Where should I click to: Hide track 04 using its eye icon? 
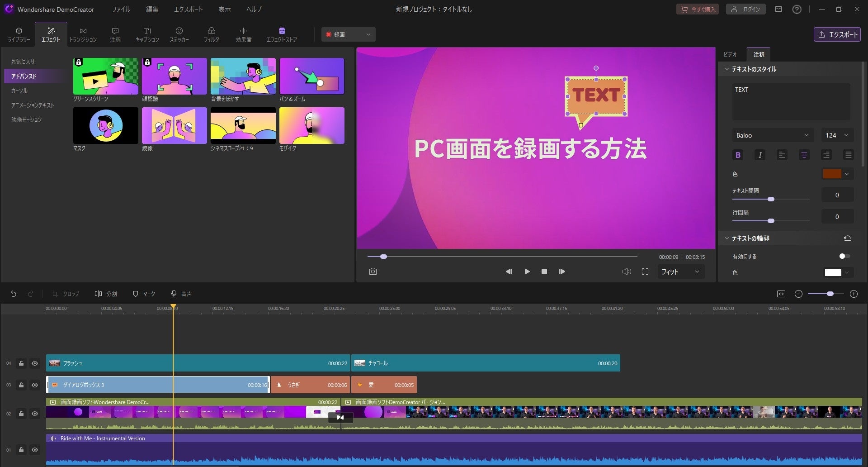(35, 363)
